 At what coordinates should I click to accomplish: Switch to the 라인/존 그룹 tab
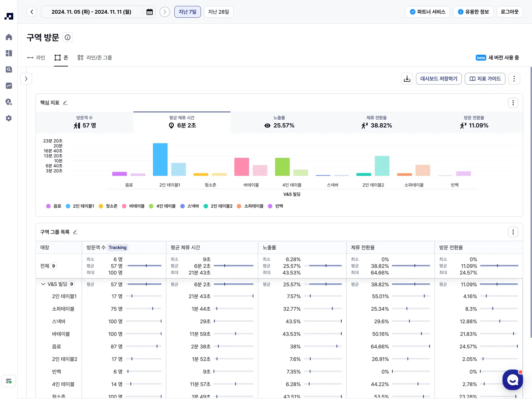point(95,58)
